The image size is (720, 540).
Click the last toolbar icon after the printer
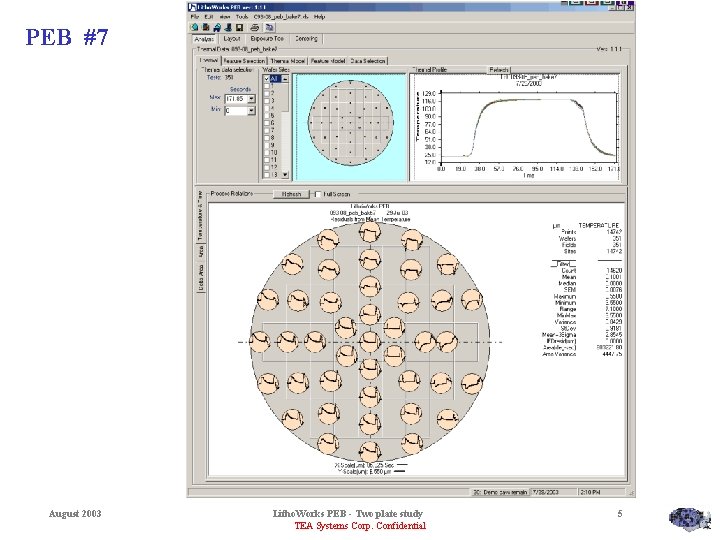point(270,28)
